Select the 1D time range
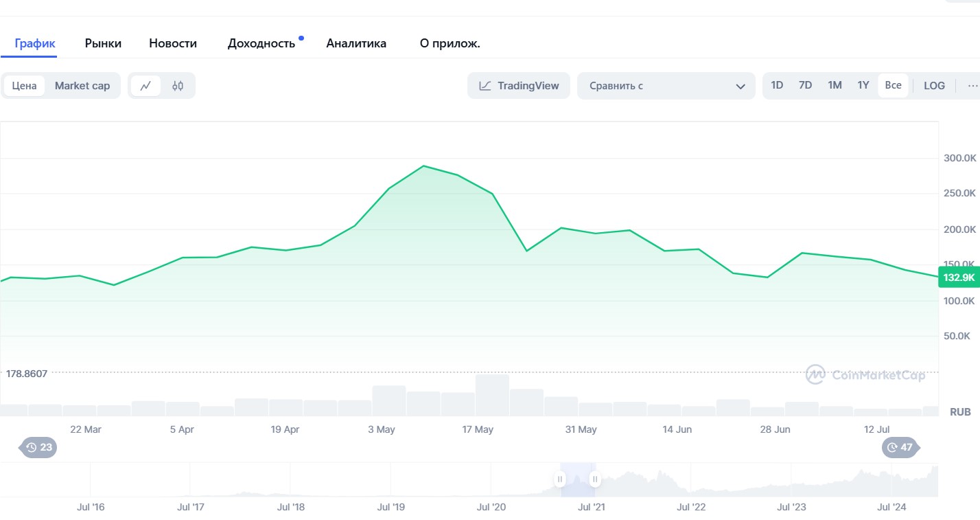This screenshot has height=520, width=980. 777,86
